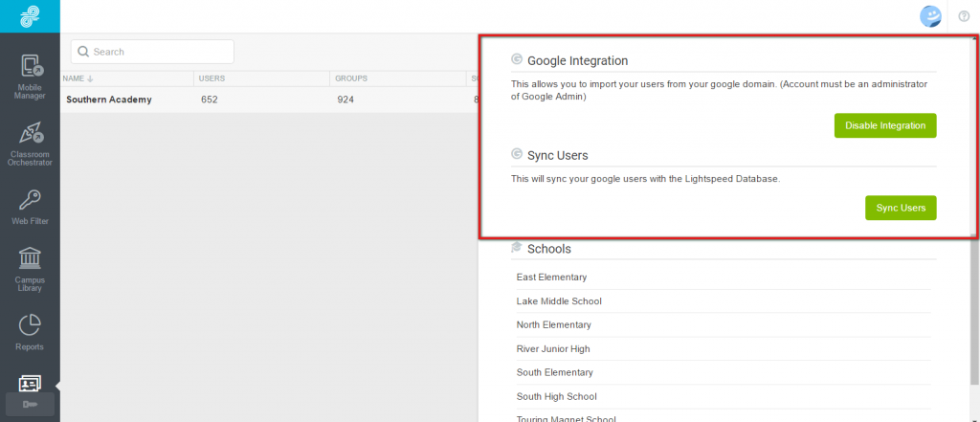Open the Campus Library section
Screen dimensions: 980x422
tap(30, 270)
